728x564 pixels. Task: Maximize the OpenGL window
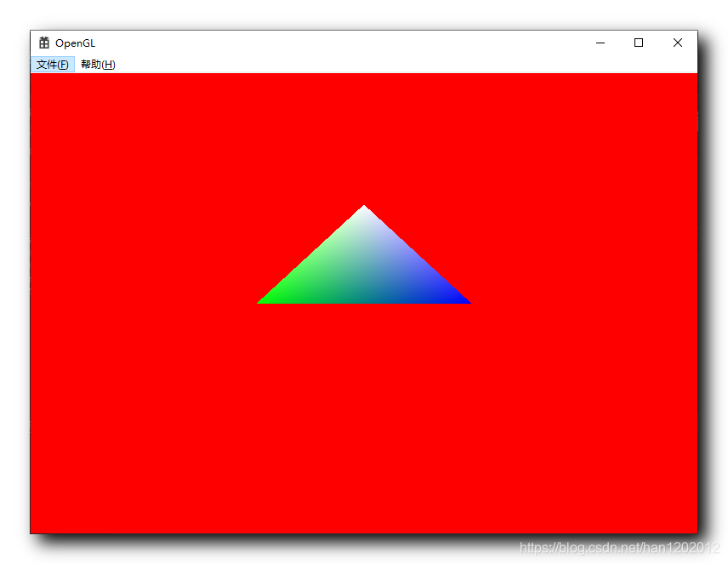pyautogui.click(x=639, y=43)
